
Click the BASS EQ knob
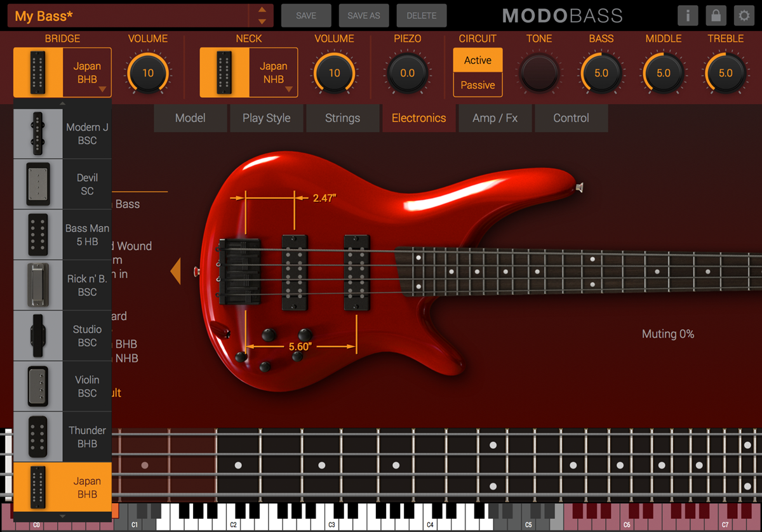coord(601,73)
